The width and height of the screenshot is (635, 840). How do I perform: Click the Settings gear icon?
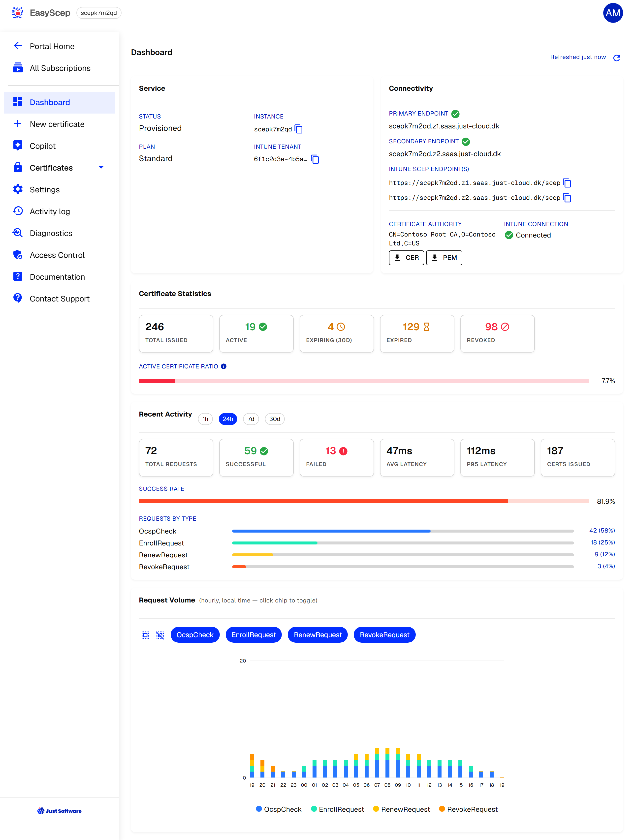pos(18,189)
